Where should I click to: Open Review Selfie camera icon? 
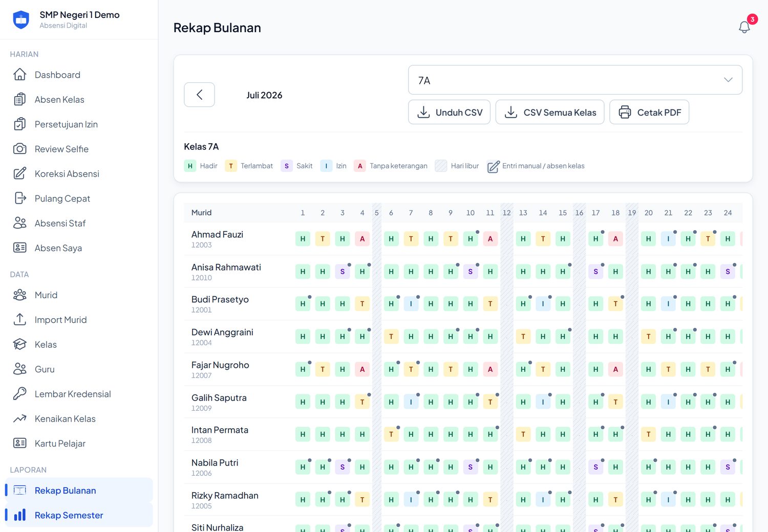click(20, 149)
